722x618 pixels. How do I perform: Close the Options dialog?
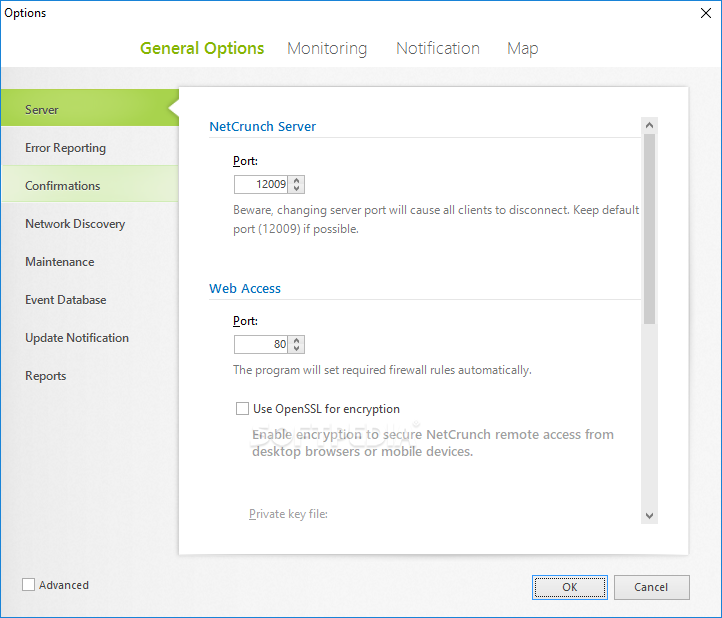705,13
